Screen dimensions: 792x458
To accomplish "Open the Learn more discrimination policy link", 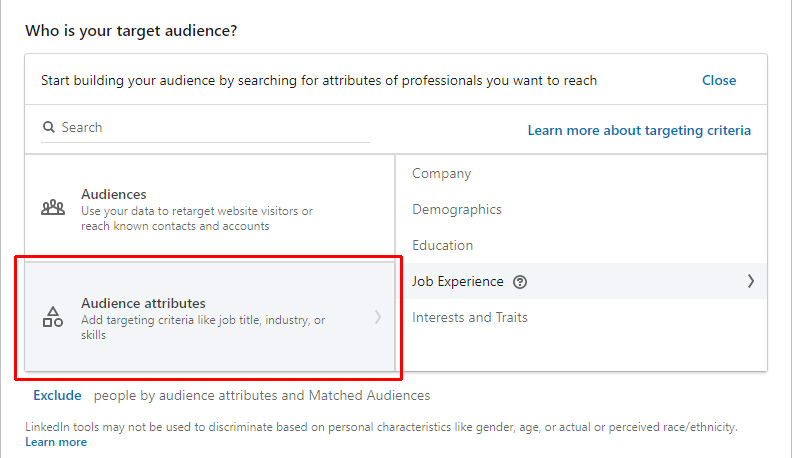I will click(56, 442).
